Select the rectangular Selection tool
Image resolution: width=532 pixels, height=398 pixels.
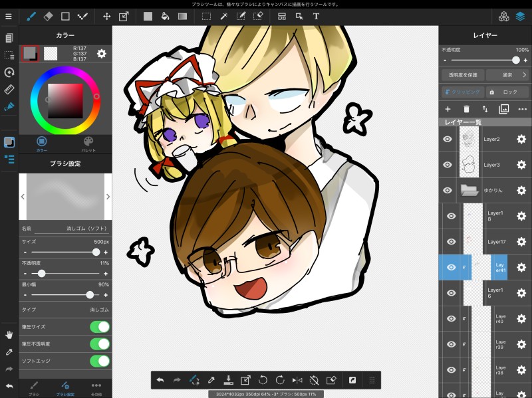point(206,16)
